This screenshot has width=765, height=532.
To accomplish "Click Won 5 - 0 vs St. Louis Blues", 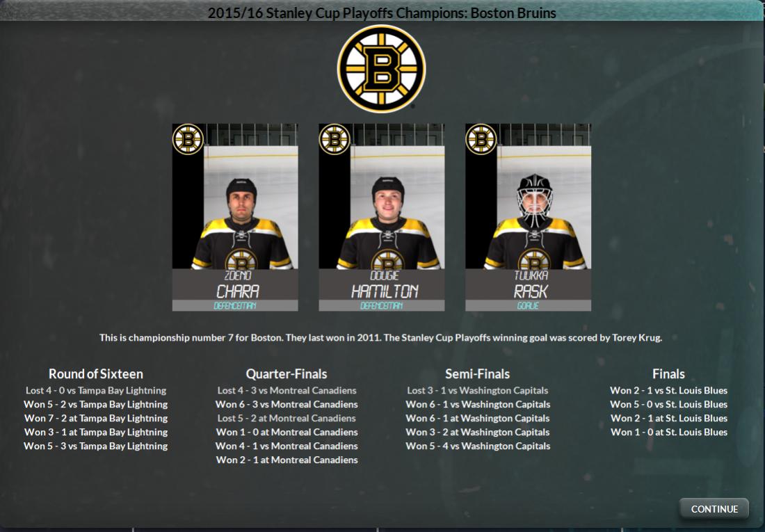I will click(x=668, y=404).
